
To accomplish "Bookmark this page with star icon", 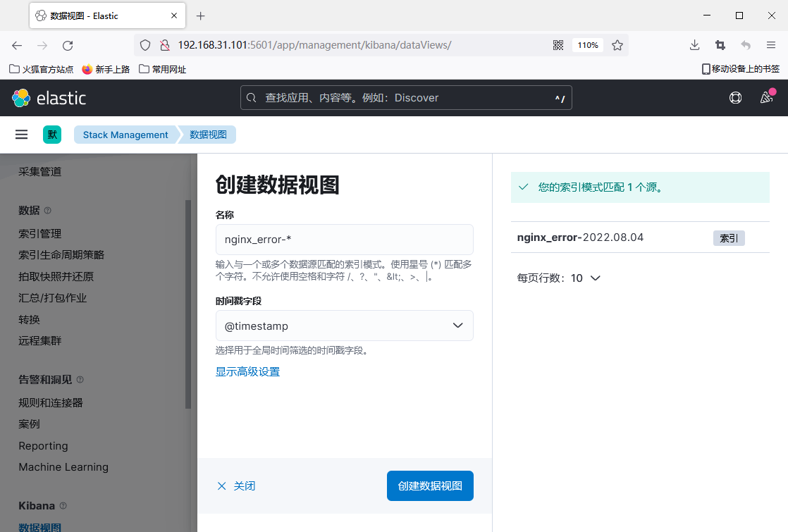I will click(617, 45).
